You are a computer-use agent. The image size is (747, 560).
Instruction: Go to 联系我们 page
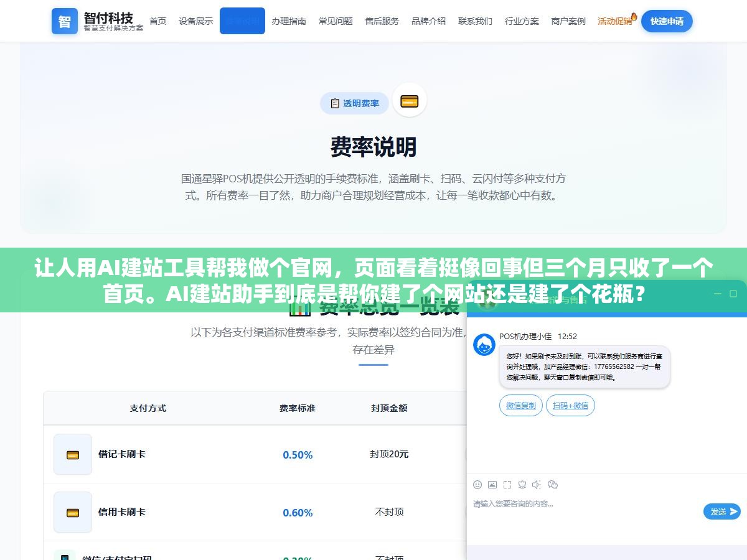pos(475,21)
